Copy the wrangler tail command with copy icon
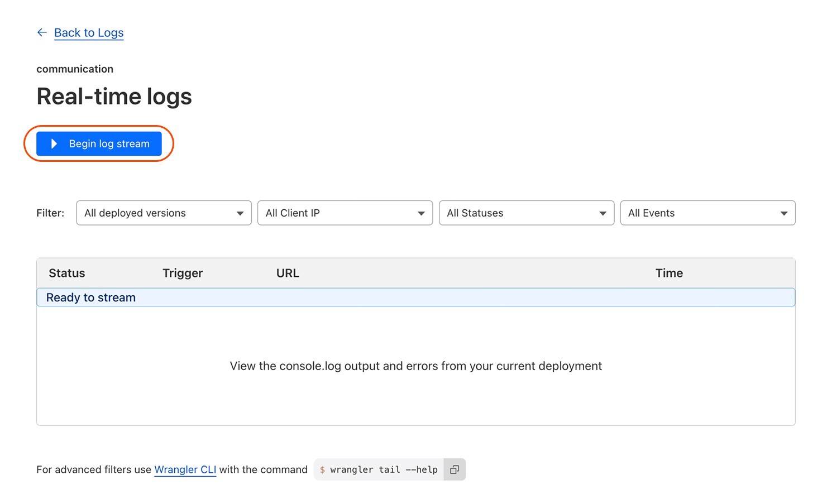 pyautogui.click(x=455, y=469)
